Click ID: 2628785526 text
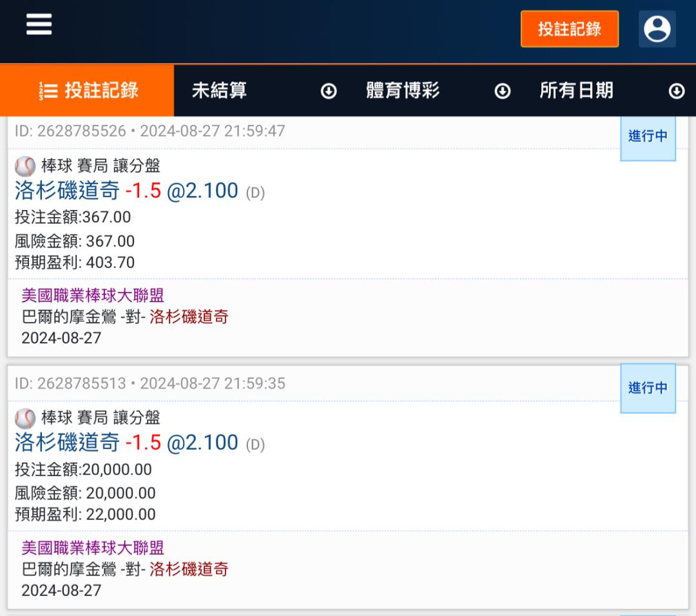 coord(70,131)
